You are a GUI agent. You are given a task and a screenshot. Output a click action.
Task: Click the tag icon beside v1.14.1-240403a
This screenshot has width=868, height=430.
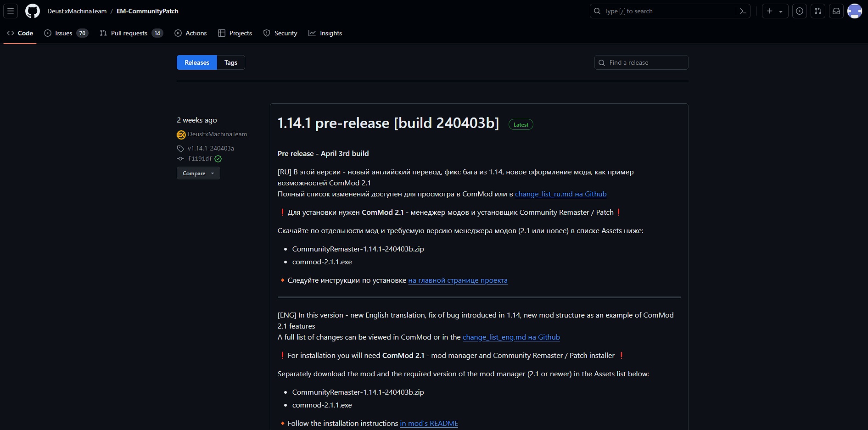[x=180, y=149]
